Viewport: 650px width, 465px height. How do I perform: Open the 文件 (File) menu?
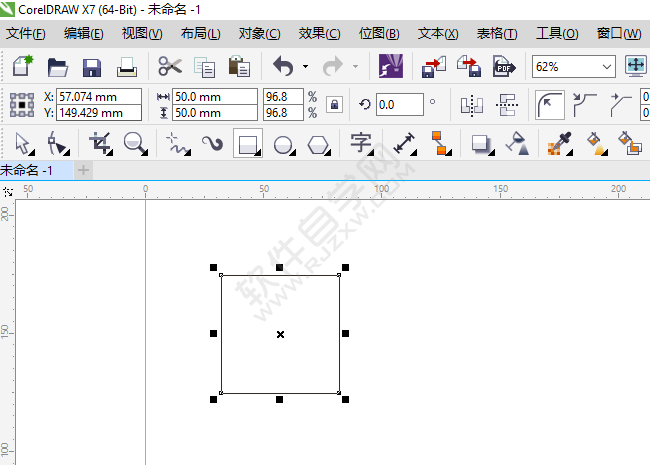[26, 33]
